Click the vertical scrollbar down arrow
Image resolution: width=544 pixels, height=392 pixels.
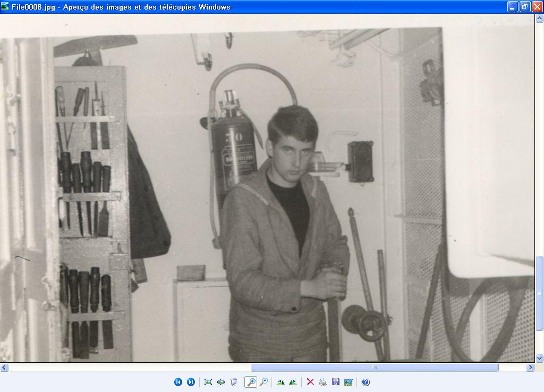(539, 359)
